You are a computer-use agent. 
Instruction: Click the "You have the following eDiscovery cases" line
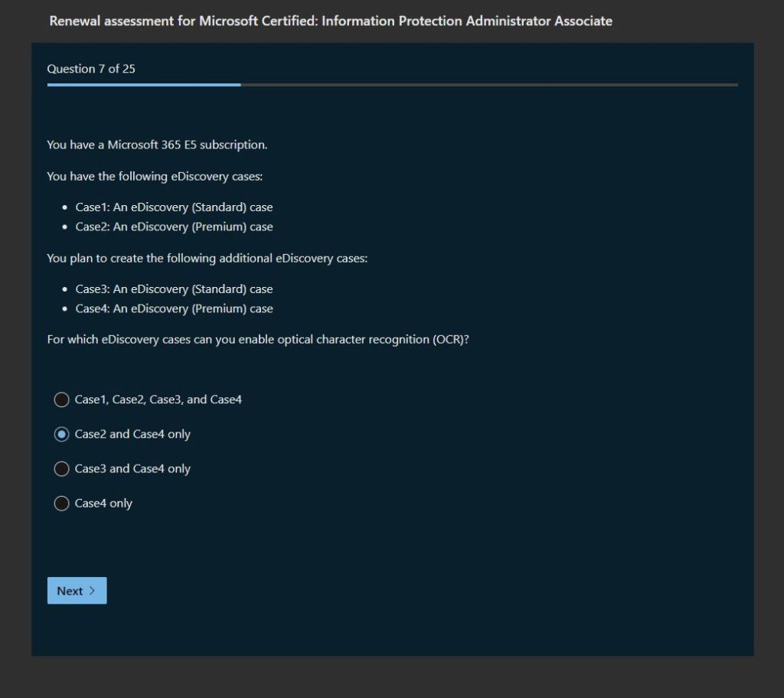point(155,176)
